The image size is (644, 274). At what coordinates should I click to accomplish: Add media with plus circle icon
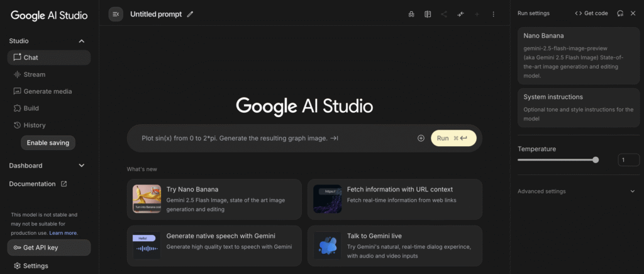[x=421, y=138]
